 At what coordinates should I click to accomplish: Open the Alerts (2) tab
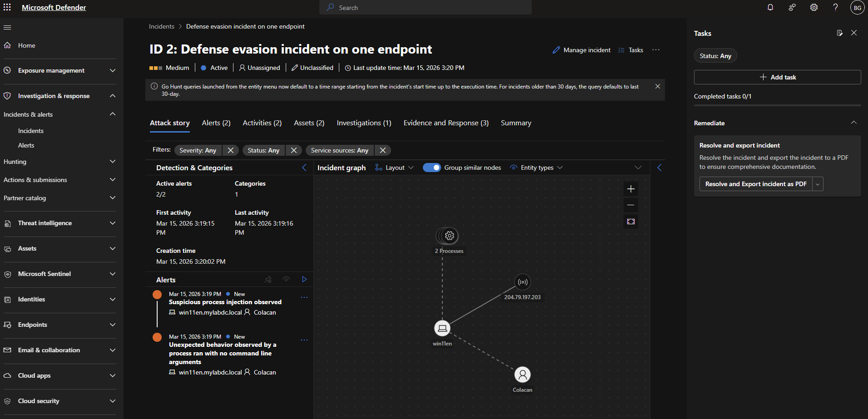[216, 123]
